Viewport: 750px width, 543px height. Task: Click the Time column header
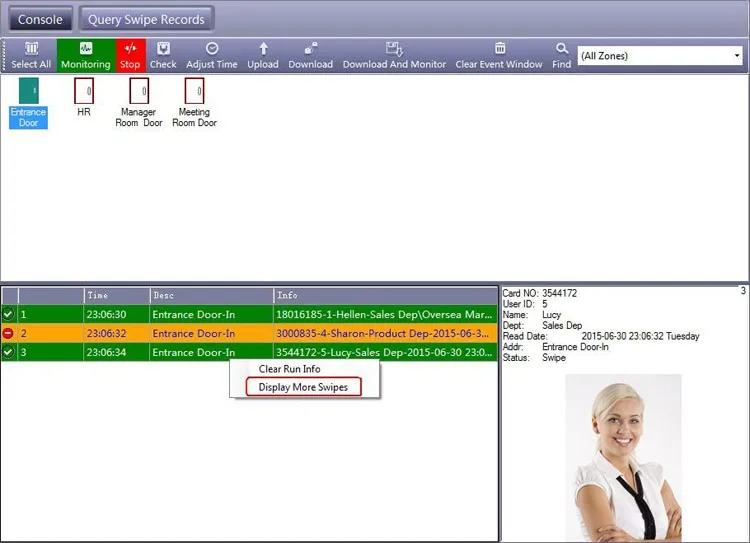click(117, 296)
